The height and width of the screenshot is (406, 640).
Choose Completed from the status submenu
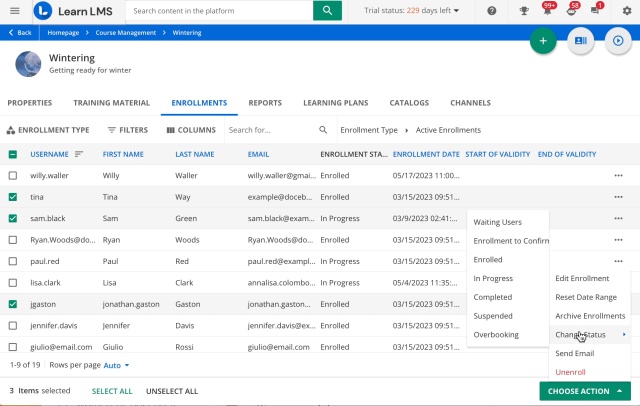(x=492, y=297)
